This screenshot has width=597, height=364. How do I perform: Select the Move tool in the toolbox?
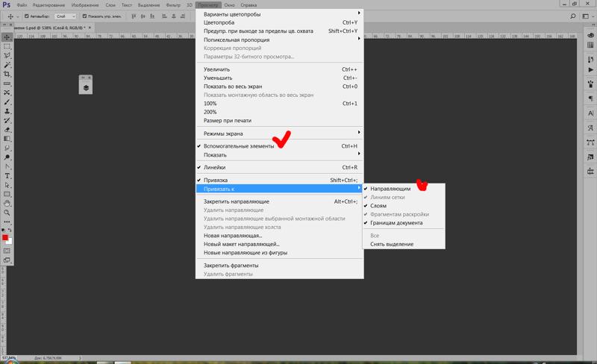point(7,37)
